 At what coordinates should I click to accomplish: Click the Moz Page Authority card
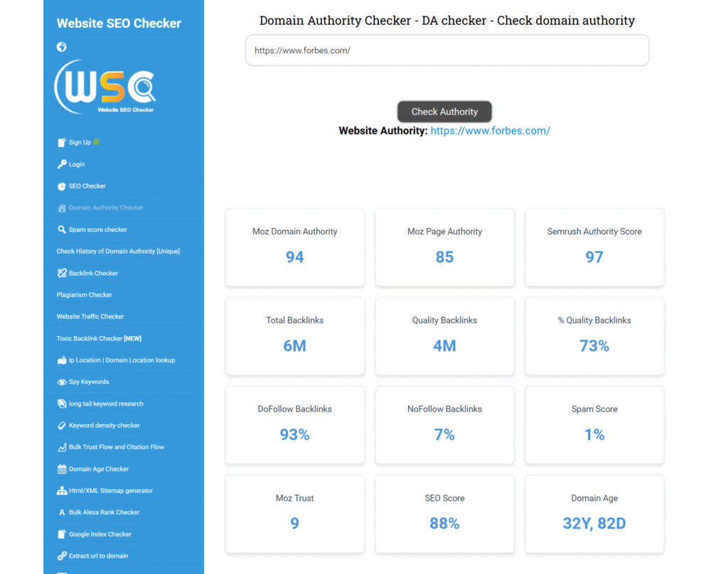pyautogui.click(x=445, y=247)
